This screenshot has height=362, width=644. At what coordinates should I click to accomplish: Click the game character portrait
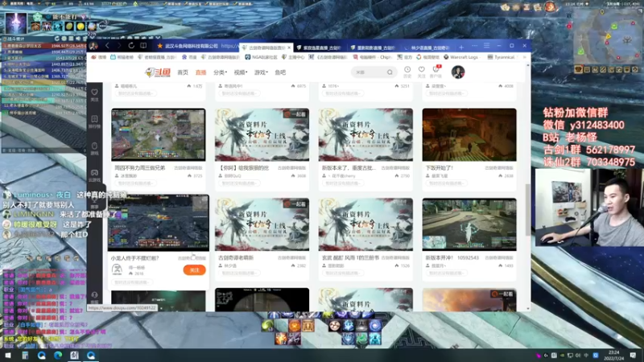coord(15,23)
